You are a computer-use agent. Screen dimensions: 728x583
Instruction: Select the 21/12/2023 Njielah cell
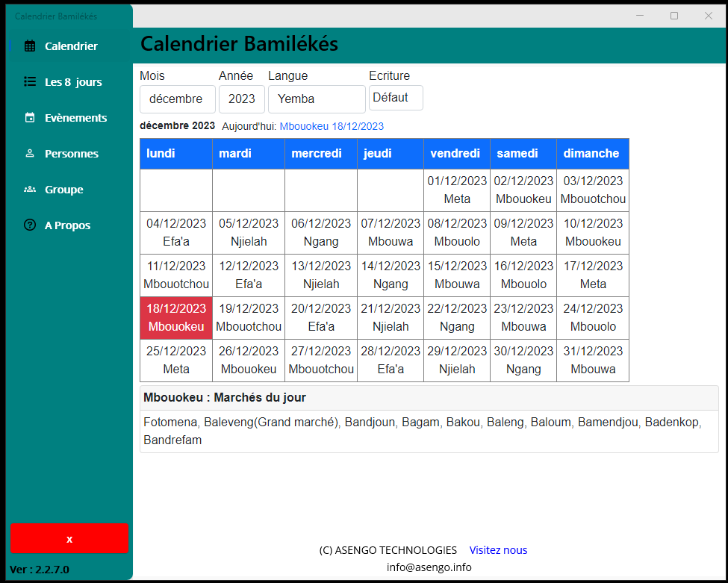click(x=391, y=318)
